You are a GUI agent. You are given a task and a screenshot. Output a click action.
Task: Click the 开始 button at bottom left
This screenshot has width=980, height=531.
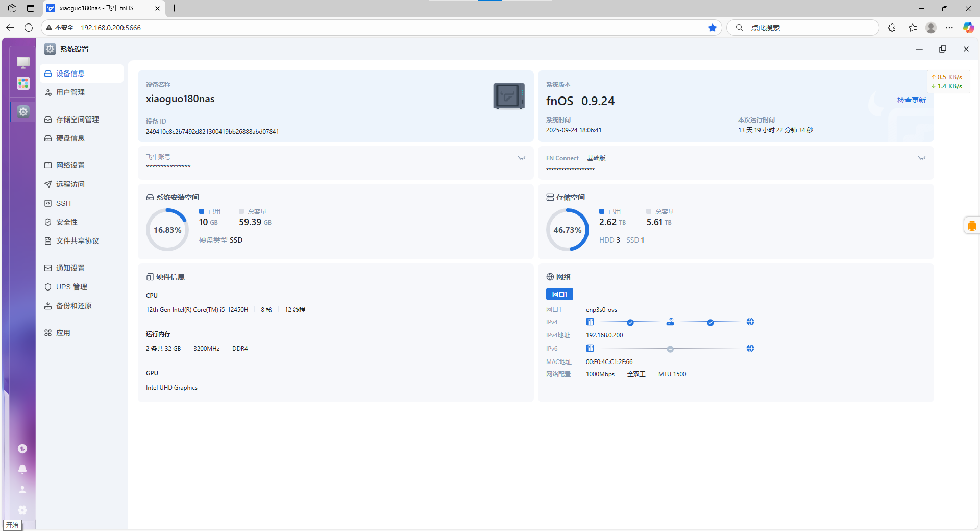pos(12,525)
